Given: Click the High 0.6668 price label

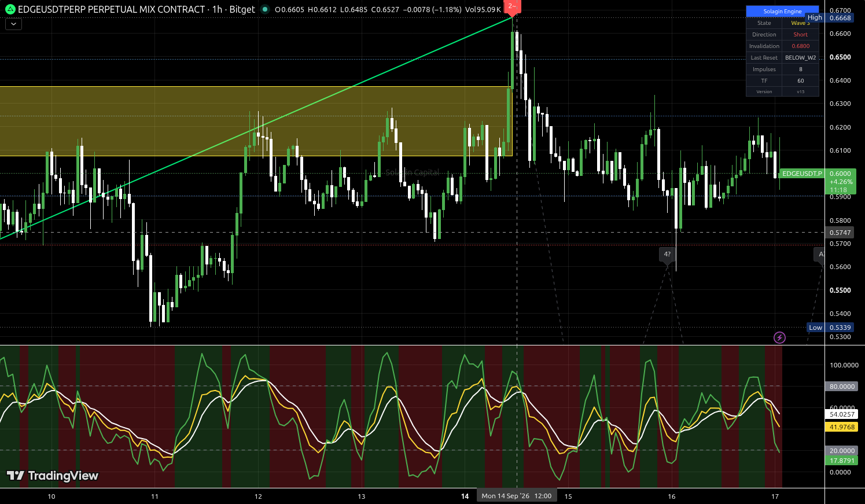Looking at the screenshot, I should (x=830, y=18).
